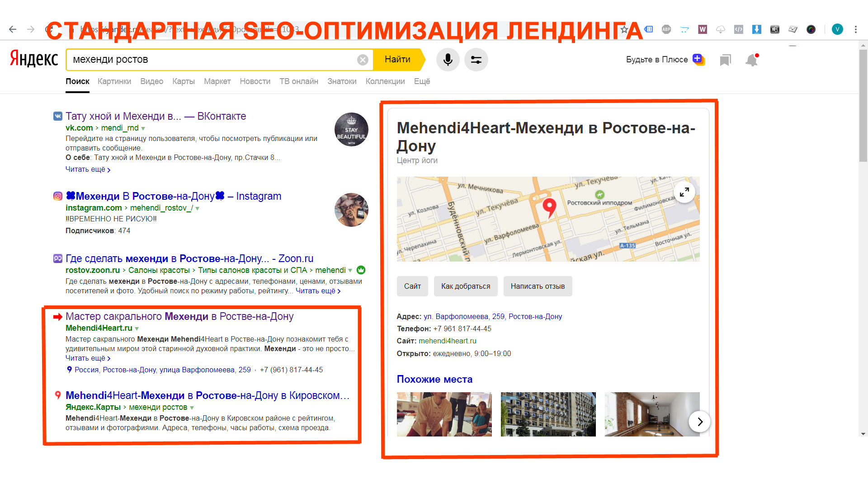Clear the search query with the X icon
Image resolution: width=868 pixels, height=488 pixels.
[363, 60]
